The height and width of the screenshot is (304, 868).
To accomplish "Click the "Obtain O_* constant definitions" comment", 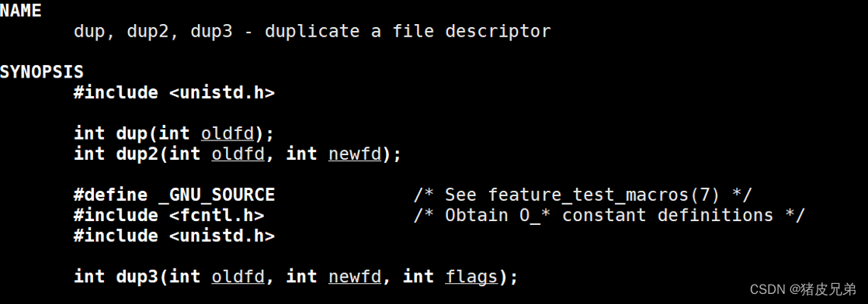I will 609,215.
